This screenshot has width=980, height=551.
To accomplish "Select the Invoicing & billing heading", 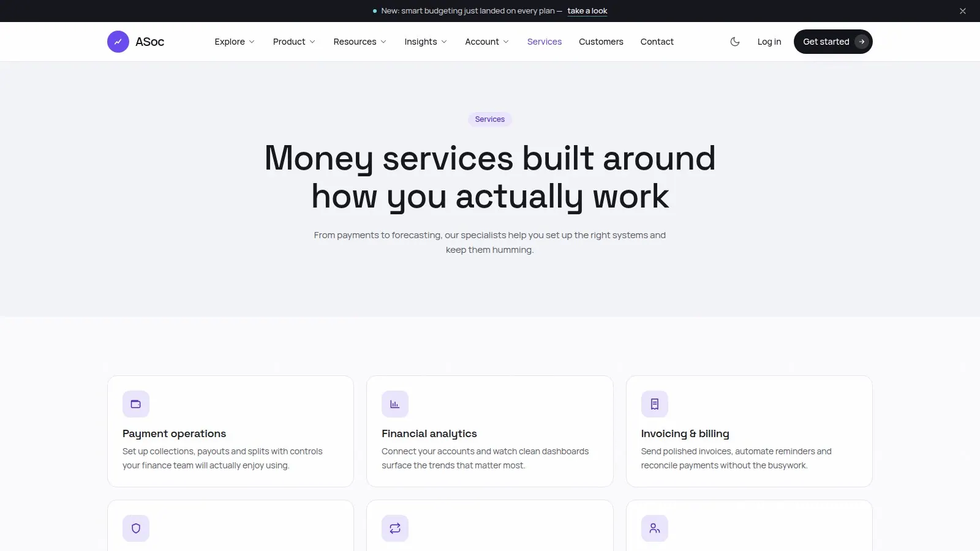I will (x=685, y=433).
